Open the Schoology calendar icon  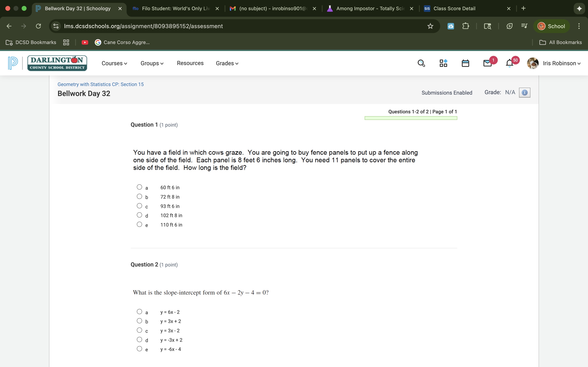click(x=465, y=63)
